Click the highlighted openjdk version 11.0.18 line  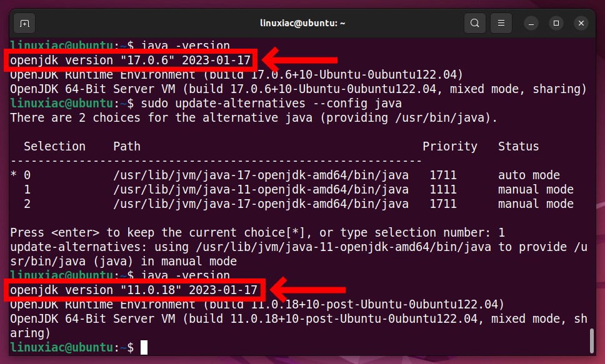click(134, 290)
